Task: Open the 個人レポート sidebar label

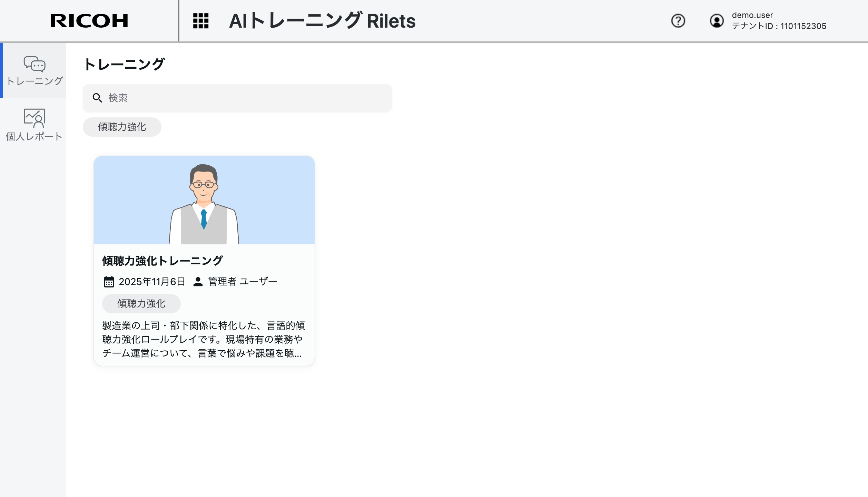Action: click(x=34, y=137)
